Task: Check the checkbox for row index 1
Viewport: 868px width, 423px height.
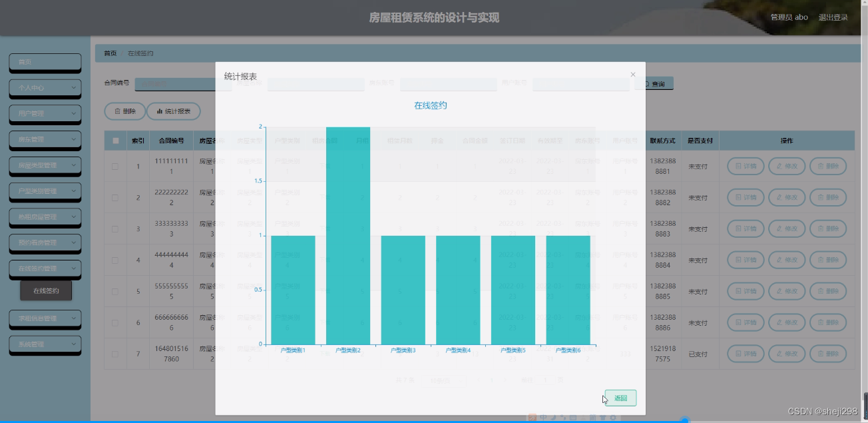Action: click(x=114, y=166)
